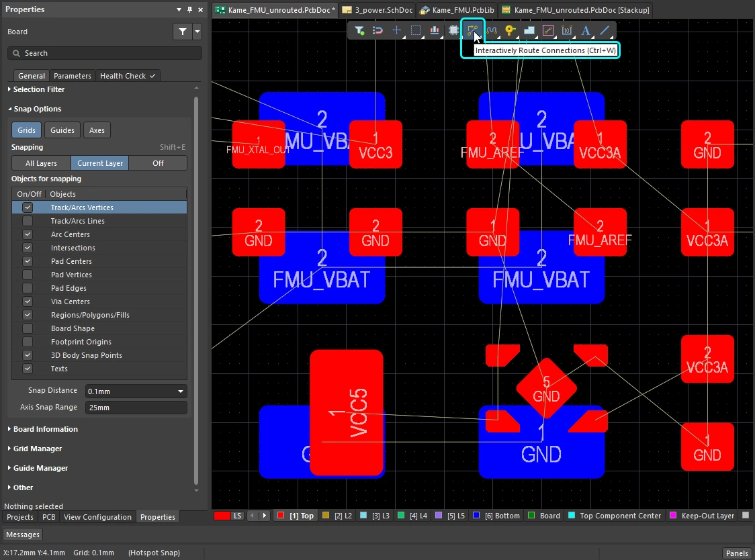Select the Place Dimension tool icon
The width and height of the screenshot is (755, 560).
[567, 30]
